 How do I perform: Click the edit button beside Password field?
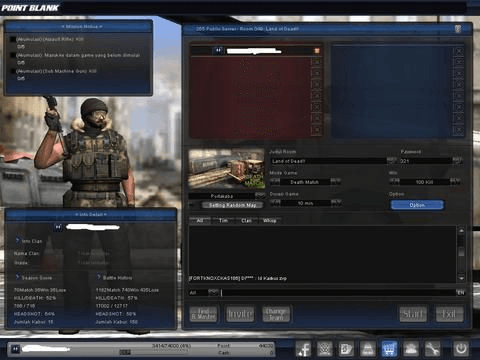point(457,160)
